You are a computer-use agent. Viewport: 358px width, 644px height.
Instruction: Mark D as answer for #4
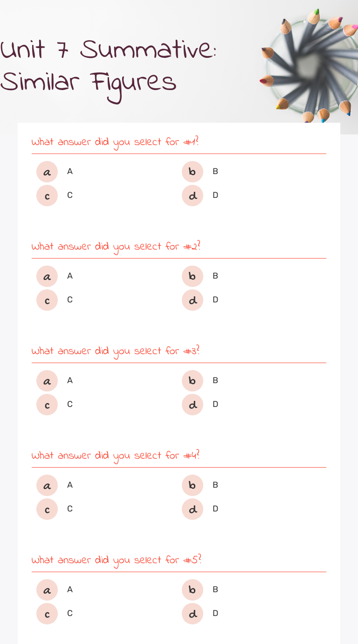(193, 509)
